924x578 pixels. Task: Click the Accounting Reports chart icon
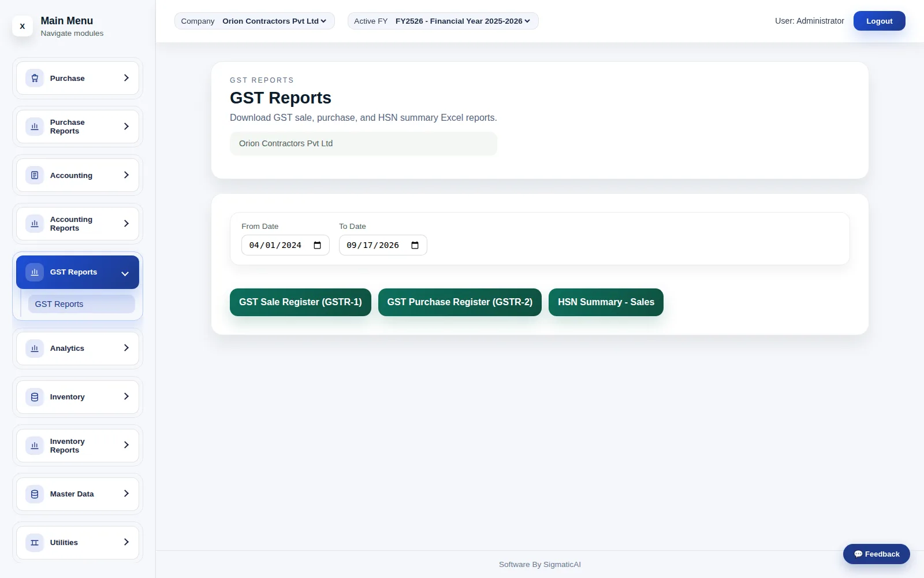click(x=35, y=224)
